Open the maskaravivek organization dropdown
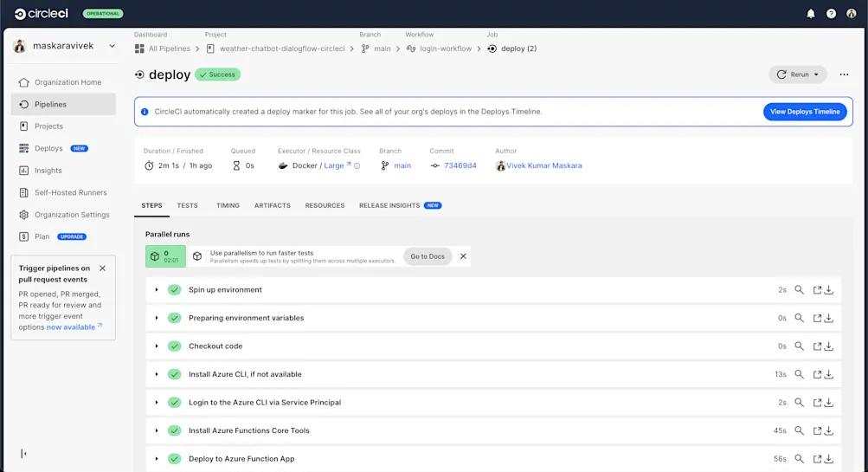This screenshot has height=472, width=868. pyautogui.click(x=64, y=46)
